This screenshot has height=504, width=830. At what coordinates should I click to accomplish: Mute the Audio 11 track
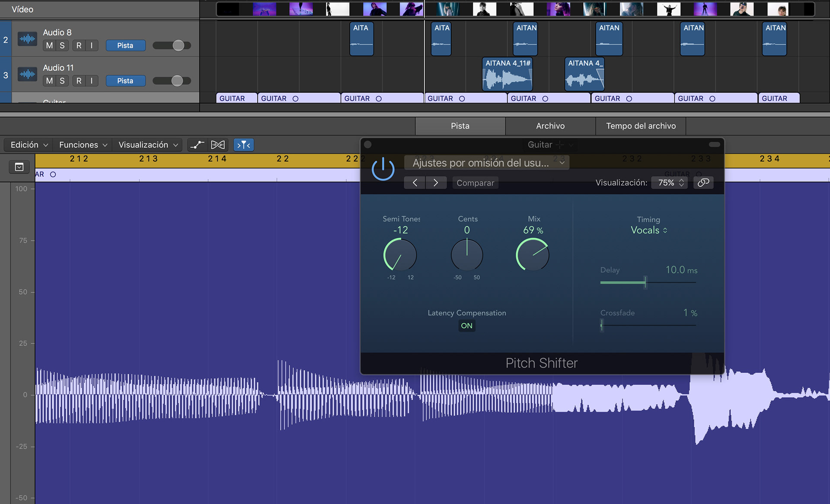coord(50,81)
